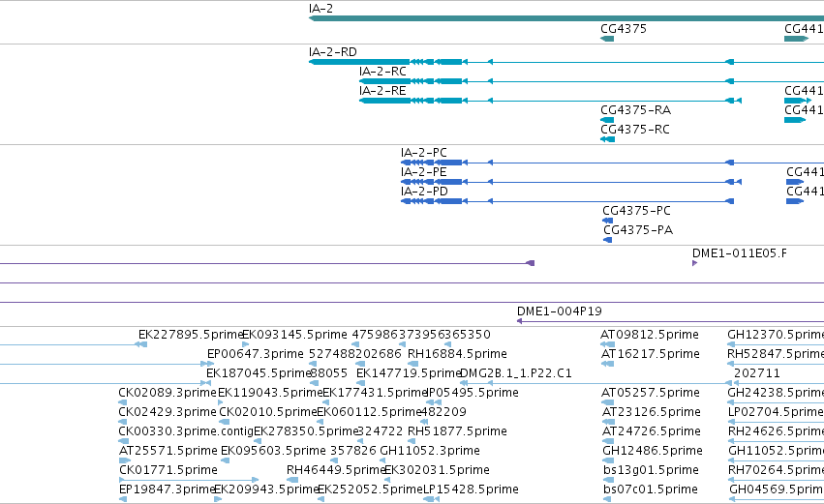
Task: Select the DMG2B.1_1.P22.C1 feature label
Action: (x=515, y=373)
